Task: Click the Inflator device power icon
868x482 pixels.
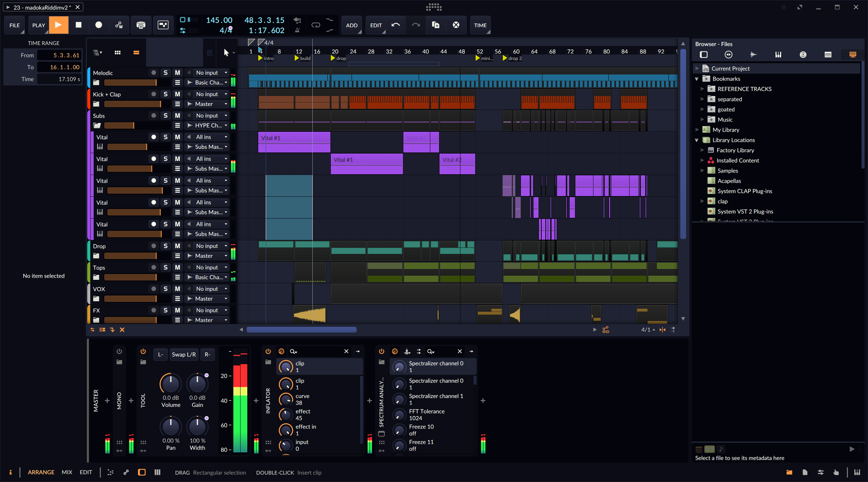Action: coord(268,351)
